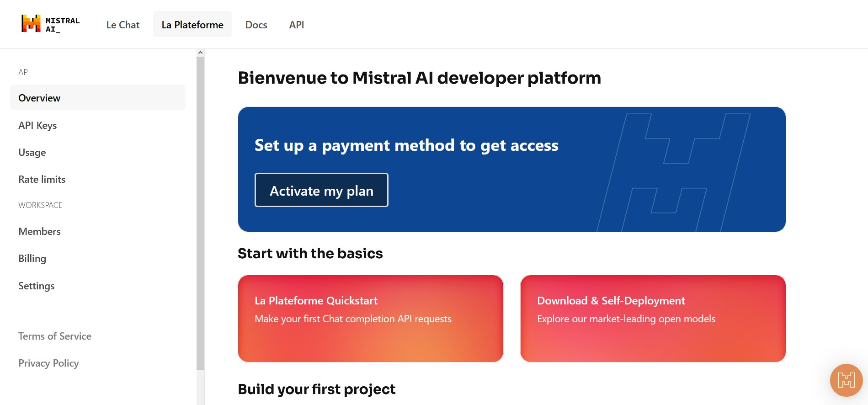Open the API tab in top navigation
This screenshot has width=868, height=405.
point(297,25)
